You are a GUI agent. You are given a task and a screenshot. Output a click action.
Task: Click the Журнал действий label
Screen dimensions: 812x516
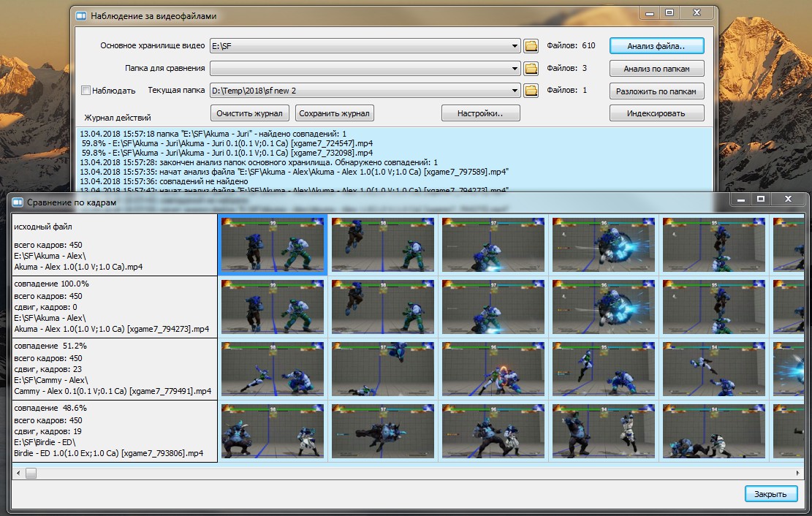point(118,118)
